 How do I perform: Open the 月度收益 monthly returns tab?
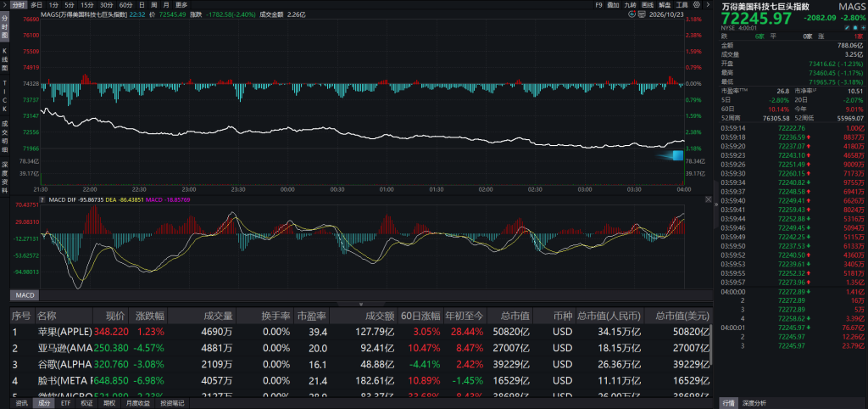point(138,403)
